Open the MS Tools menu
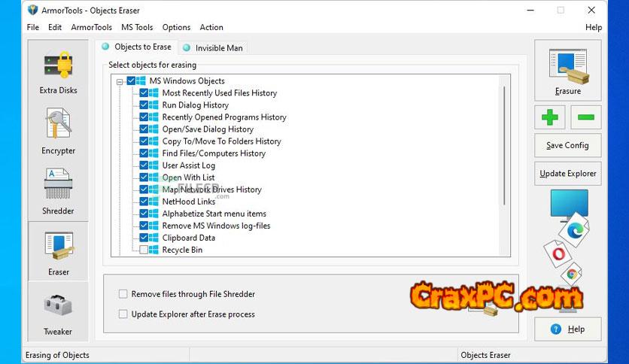Image resolution: width=629 pixels, height=364 pixels. click(137, 27)
